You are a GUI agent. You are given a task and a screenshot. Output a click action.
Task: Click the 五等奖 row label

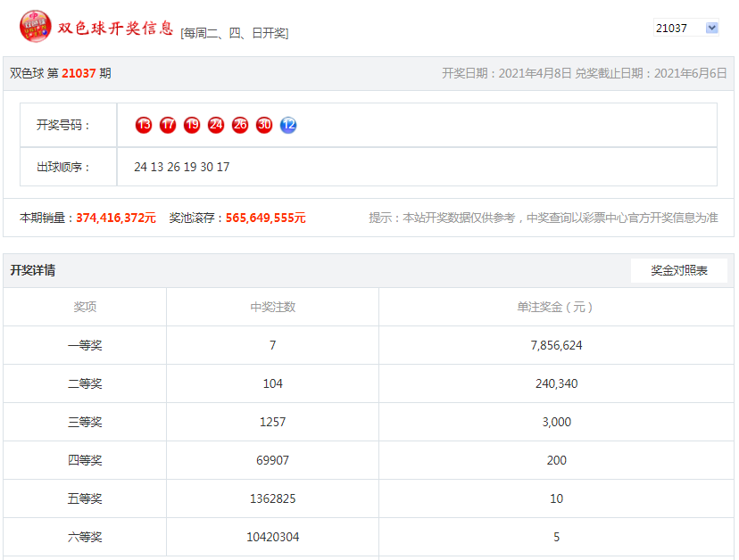pos(85,498)
